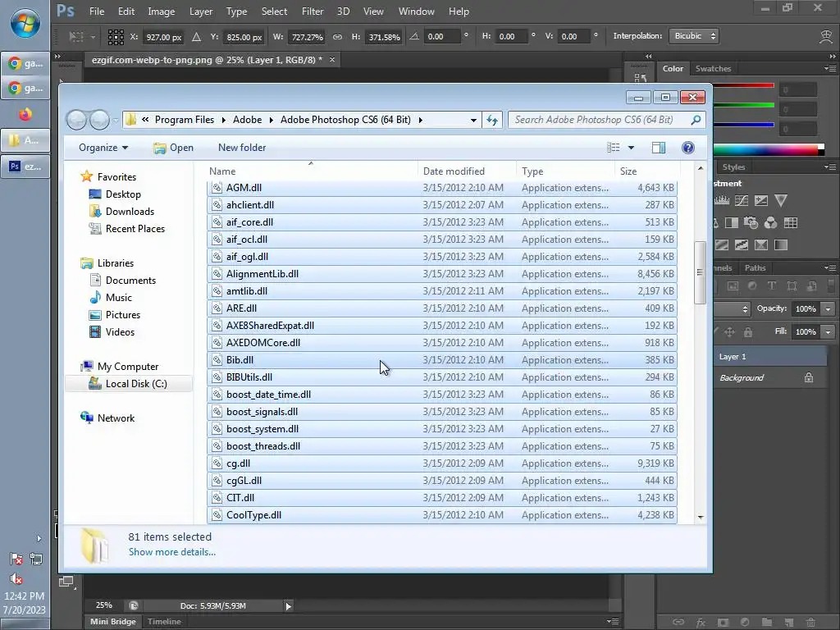
Task: Open the Layers panel flyout menu
Action: pos(830,268)
